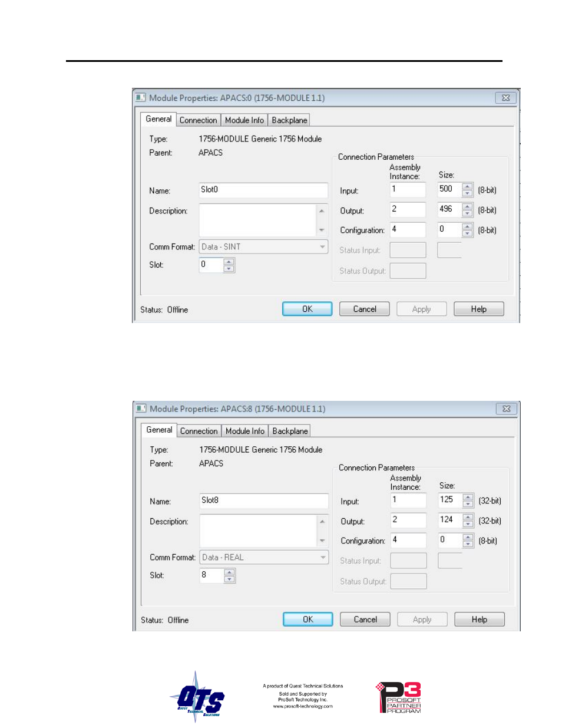Click Input Size field showing 500

449,190
